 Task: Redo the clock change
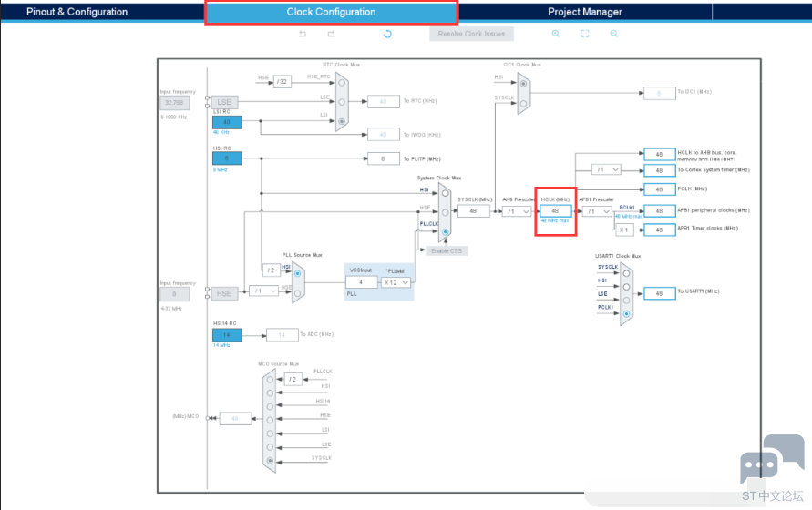(x=331, y=34)
